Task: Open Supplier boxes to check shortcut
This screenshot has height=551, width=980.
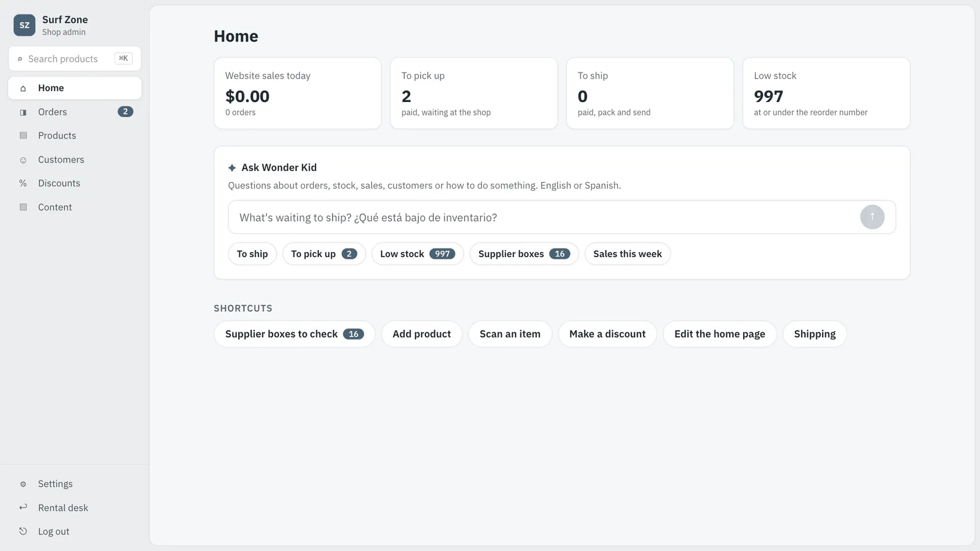Action: coord(295,334)
